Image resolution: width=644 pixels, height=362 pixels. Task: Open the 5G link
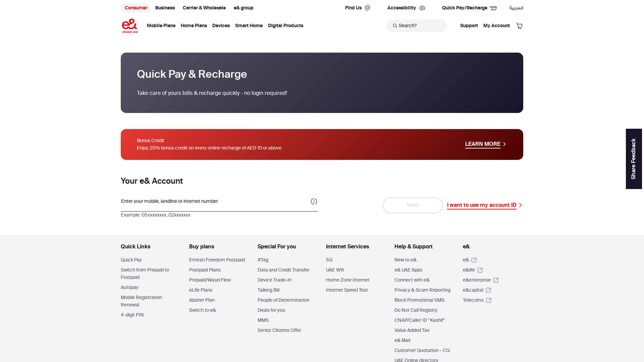329,260
